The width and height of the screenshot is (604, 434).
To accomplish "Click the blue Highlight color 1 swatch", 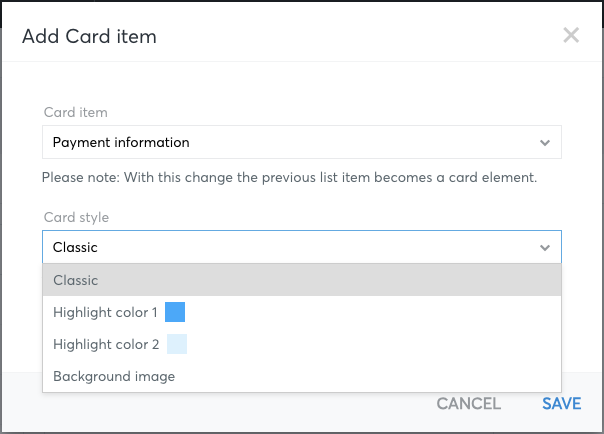I will coord(175,312).
